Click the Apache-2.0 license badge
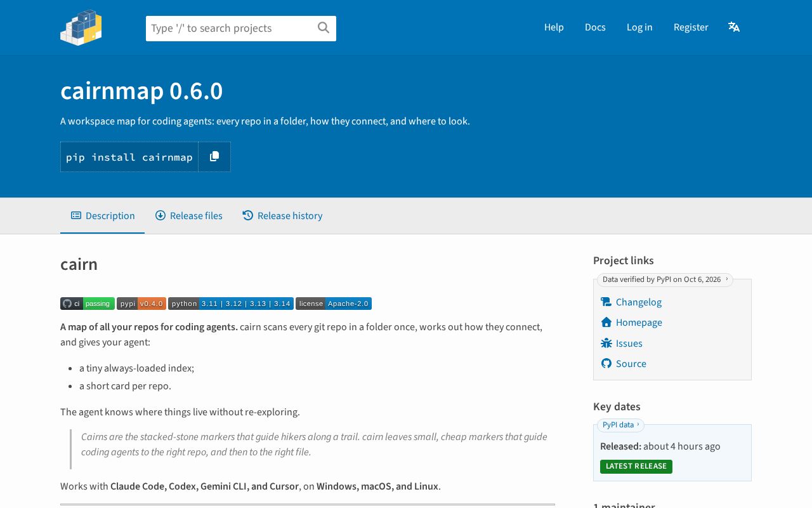Image resolution: width=812 pixels, height=508 pixels. tap(334, 304)
